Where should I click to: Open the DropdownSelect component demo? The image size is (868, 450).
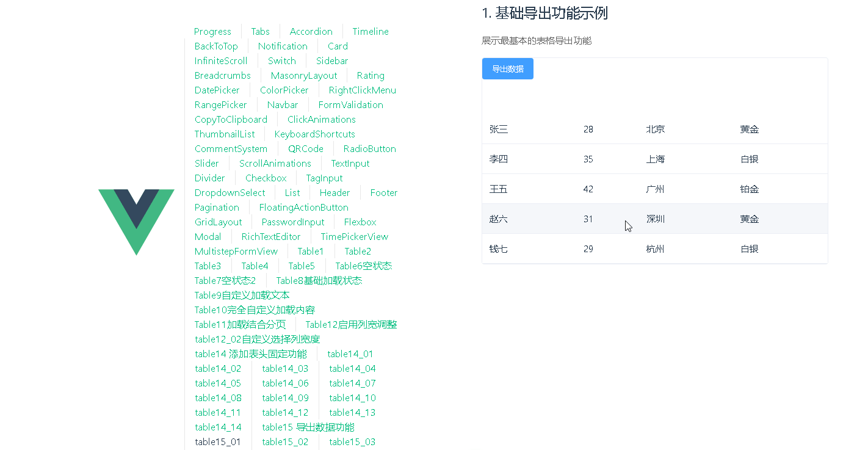230,192
